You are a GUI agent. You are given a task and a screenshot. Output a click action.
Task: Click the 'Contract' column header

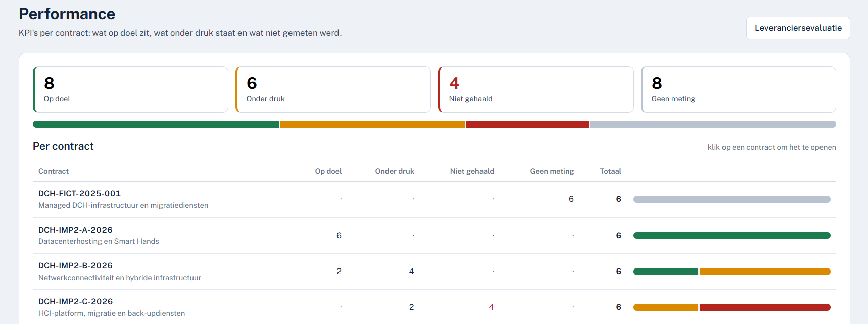pos(54,171)
